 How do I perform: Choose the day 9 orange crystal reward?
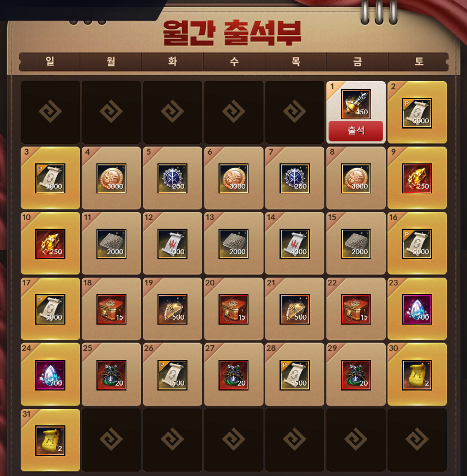click(417, 178)
